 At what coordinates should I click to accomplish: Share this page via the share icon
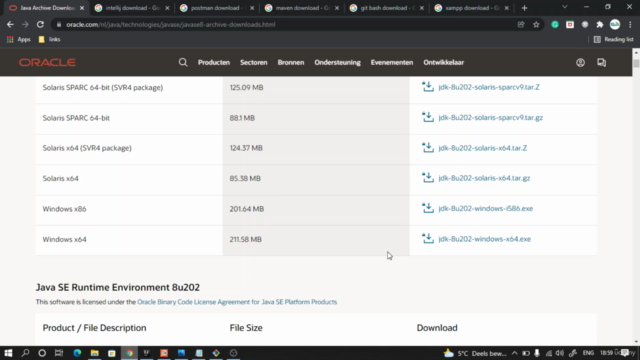521,24
